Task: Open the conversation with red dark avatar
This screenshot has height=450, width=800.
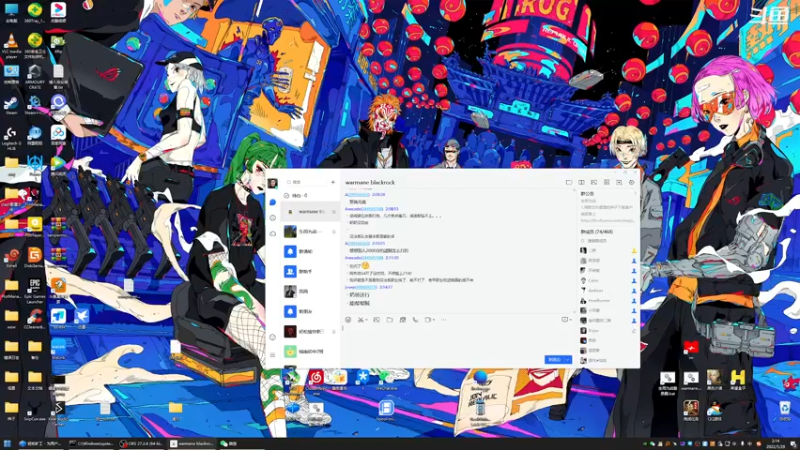Action: pyautogui.click(x=310, y=332)
